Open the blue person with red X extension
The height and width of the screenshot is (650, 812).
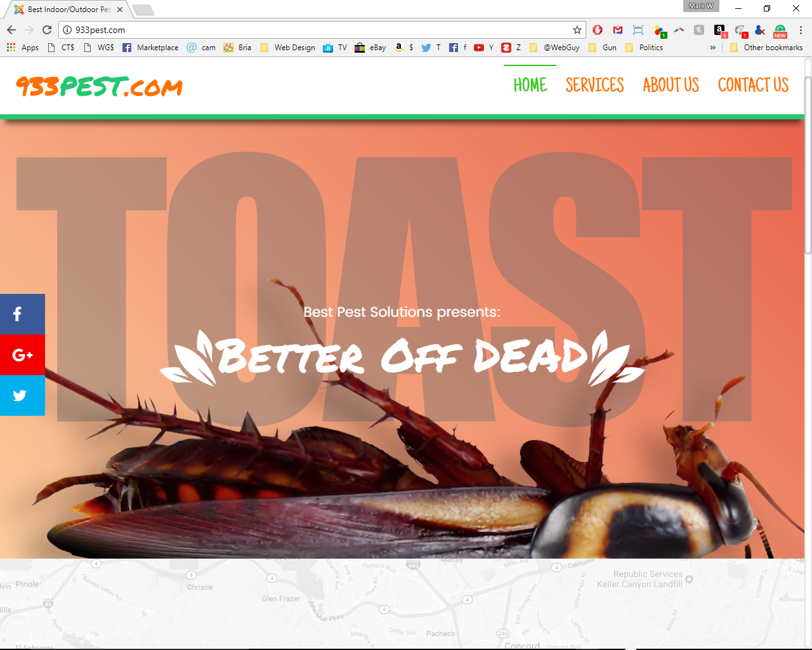760,30
